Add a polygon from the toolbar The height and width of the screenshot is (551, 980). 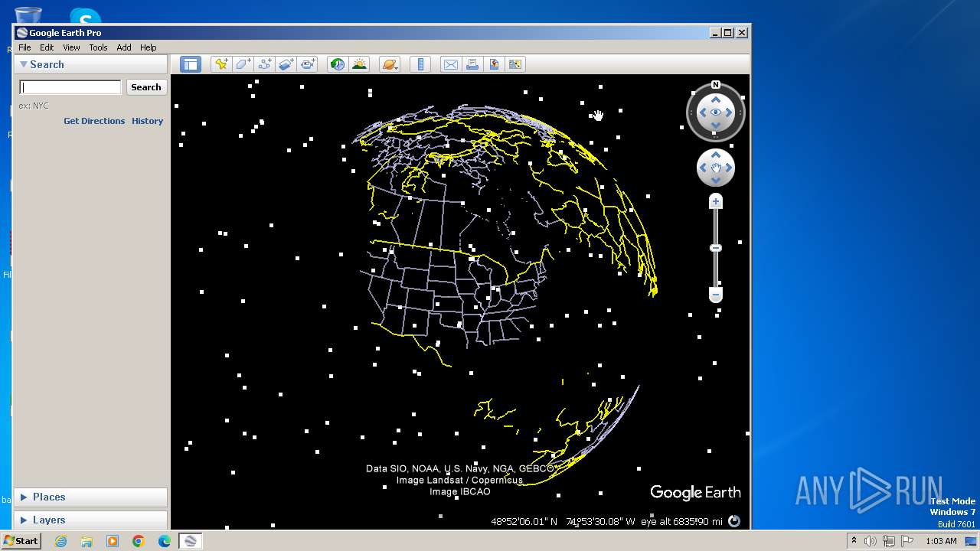(x=243, y=64)
